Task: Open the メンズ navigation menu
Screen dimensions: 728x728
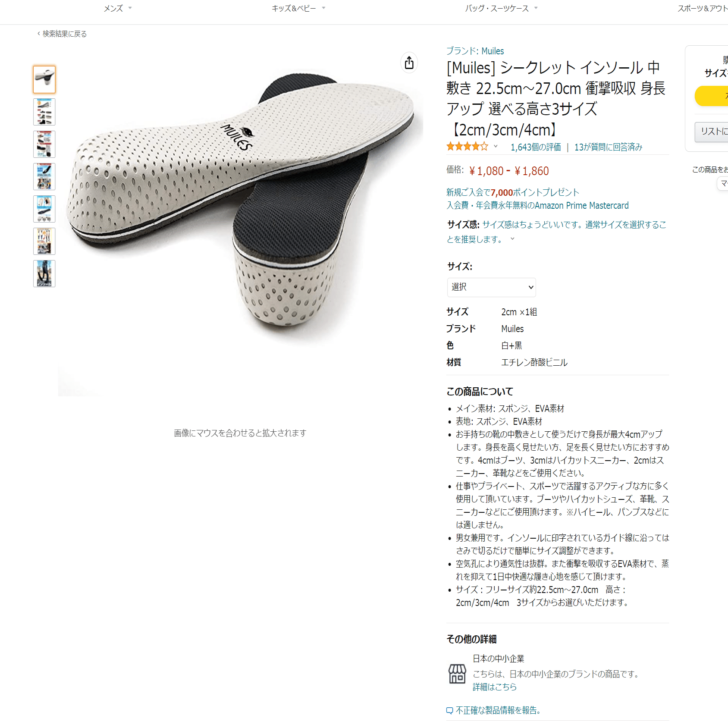Action: [117, 8]
